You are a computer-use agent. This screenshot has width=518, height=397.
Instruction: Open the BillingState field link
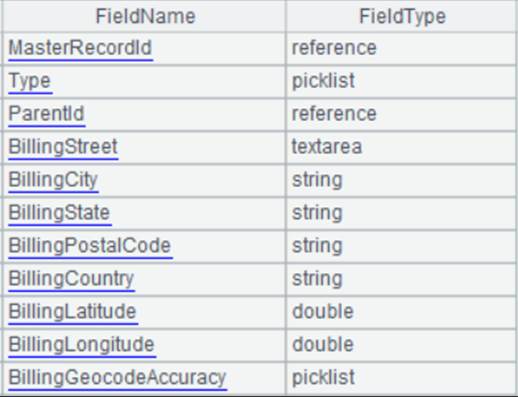[60, 213]
